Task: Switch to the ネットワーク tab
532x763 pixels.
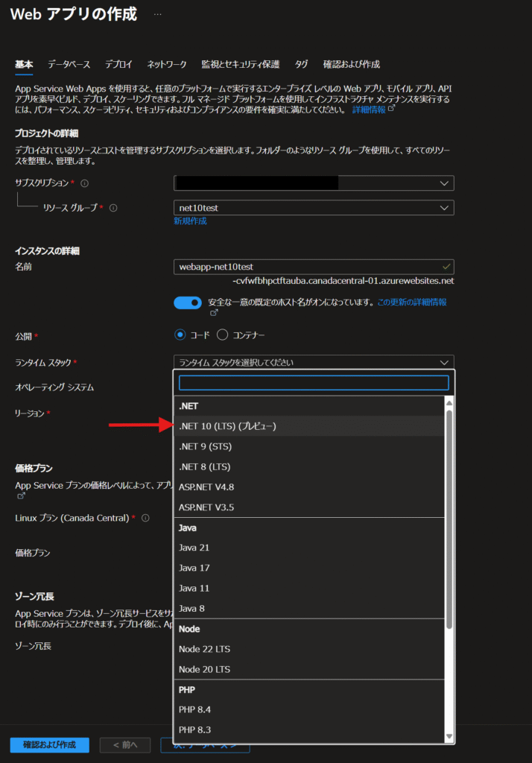Action: pyautogui.click(x=167, y=64)
